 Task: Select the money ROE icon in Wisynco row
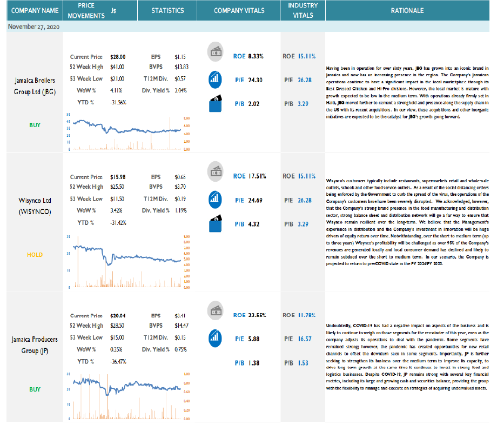216,172
